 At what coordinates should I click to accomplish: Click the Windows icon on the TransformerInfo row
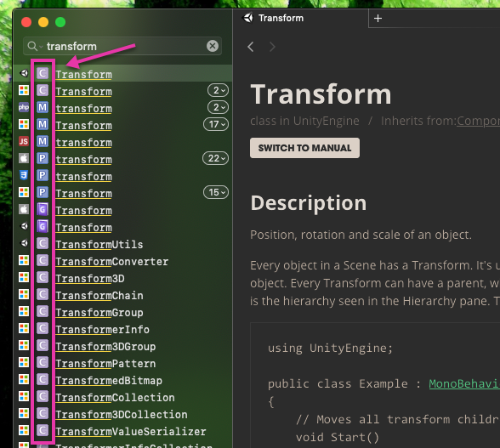(24, 328)
